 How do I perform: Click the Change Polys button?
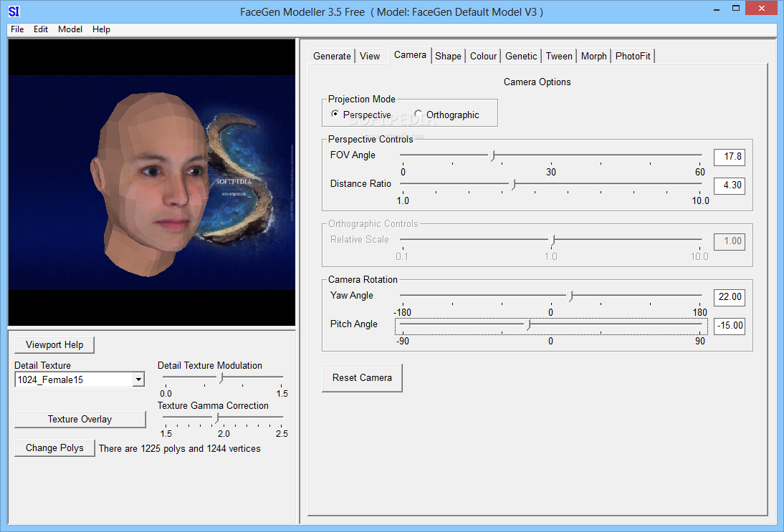click(54, 448)
